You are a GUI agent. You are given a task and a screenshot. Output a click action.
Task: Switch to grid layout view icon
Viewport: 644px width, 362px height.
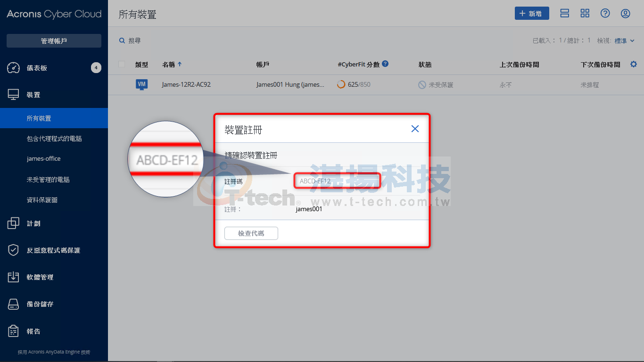click(x=585, y=13)
